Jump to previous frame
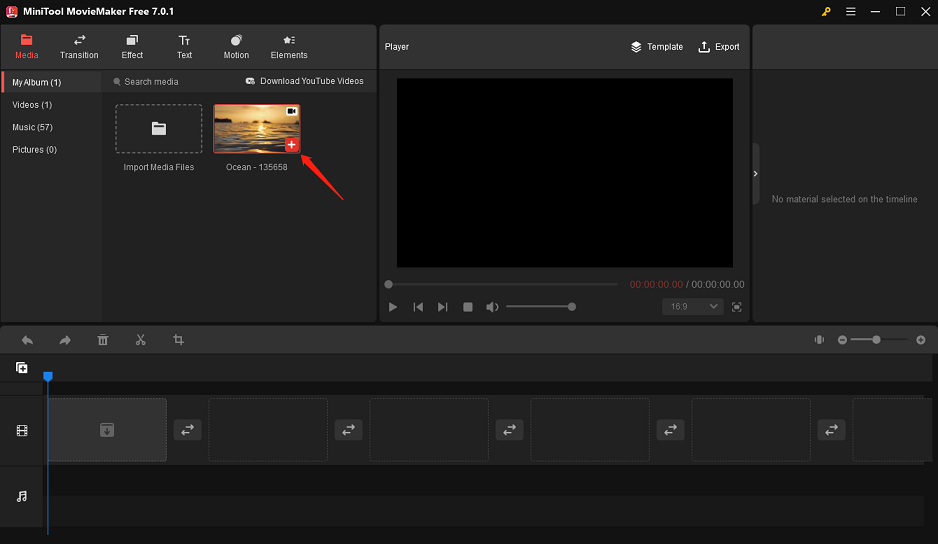 coord(418,307)
